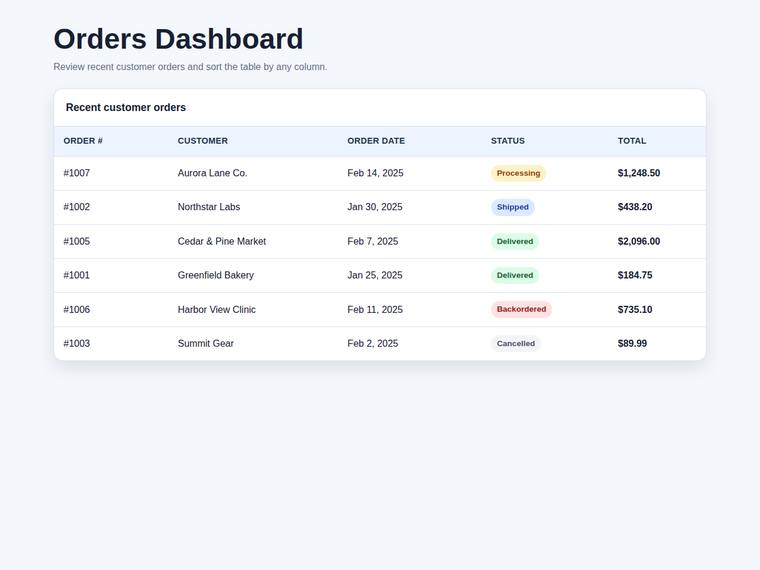
Task: Sort table by Customer column header
Action: click(x=203, y=141)
